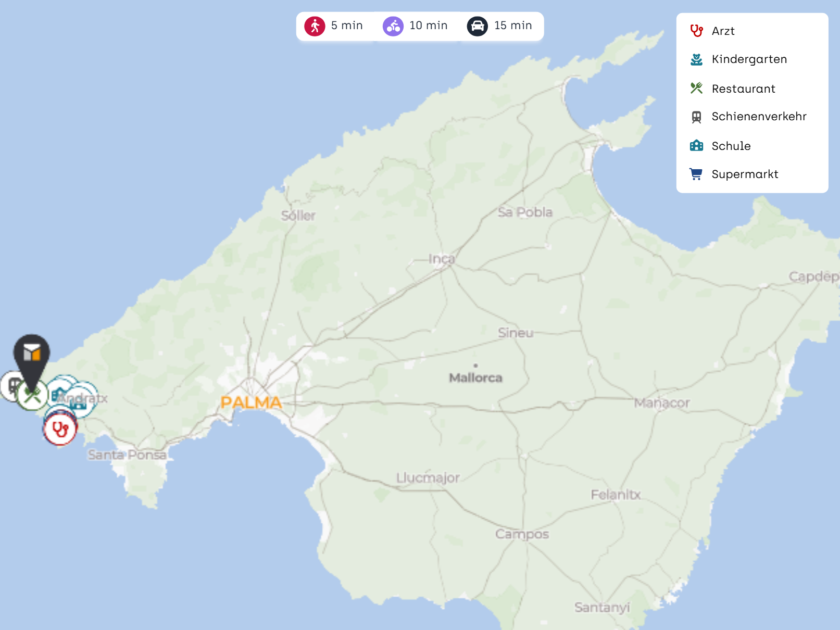Viewport: 840px width, 630px height.
Task: Toggle the Restaurant category label
Action: pos(743,89)
